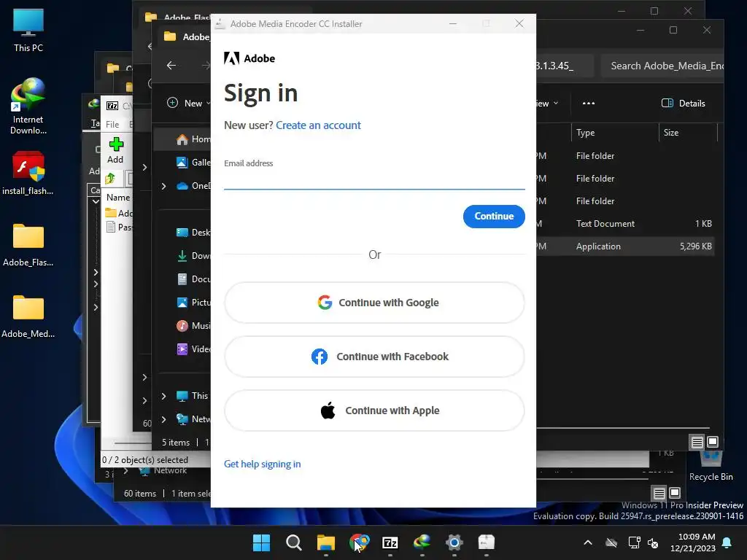Switch Explorer to large thumbnails view icon
Image resolution: width=747 pixels, height=560 pixels.
pyautogui.click(x=713, y=443)
